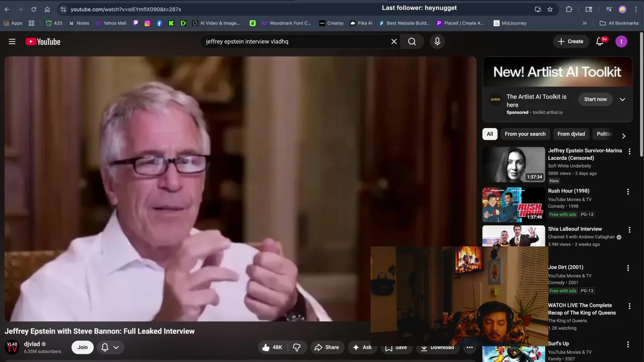This screenshot has height=362, width=644.
Task: Open All Bookmarks folder
Action: pos(619,23)
